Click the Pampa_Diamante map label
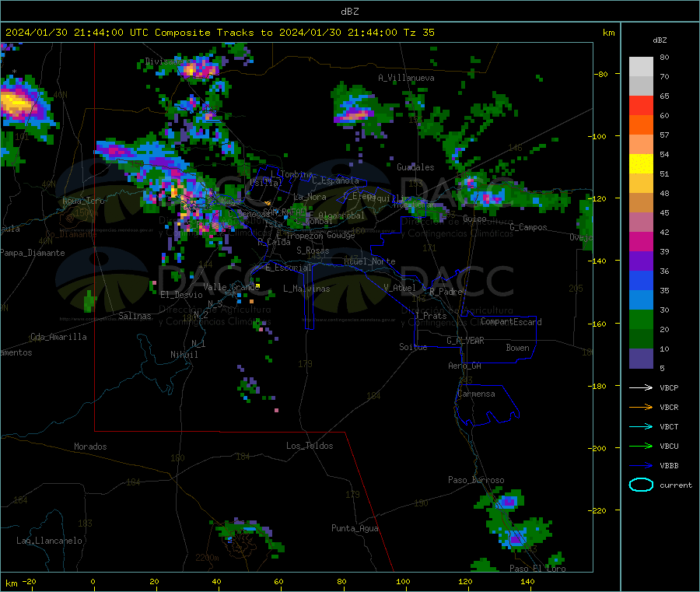 click(x=33, y=253)
